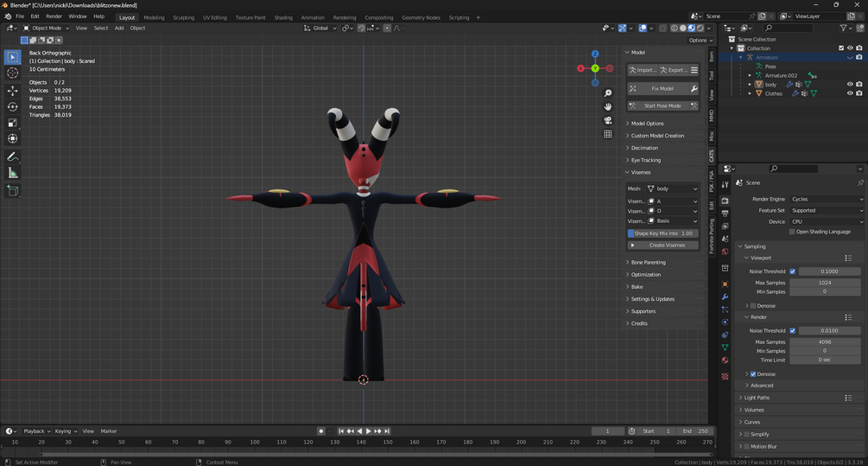Expand the Light Paths panel
The width and height of the screenshot is (868, 466).
point(757,398)
